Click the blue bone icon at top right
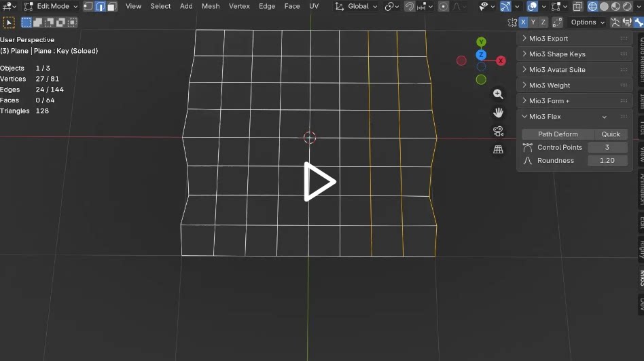644x361 pixels. tap(639, 22)
